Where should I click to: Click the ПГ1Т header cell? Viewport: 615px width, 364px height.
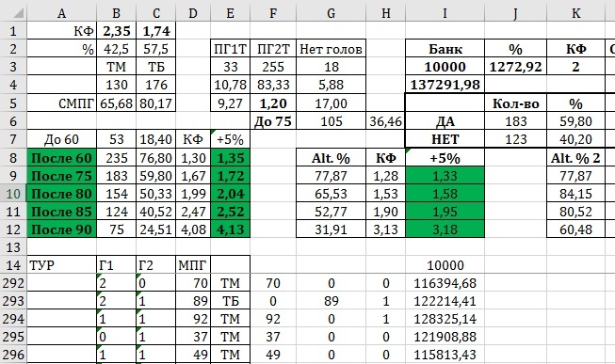point(230,49)
